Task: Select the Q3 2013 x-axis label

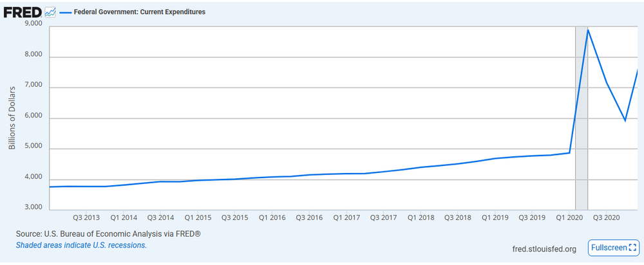Action: pyautogui.click(x=86, y=218)
